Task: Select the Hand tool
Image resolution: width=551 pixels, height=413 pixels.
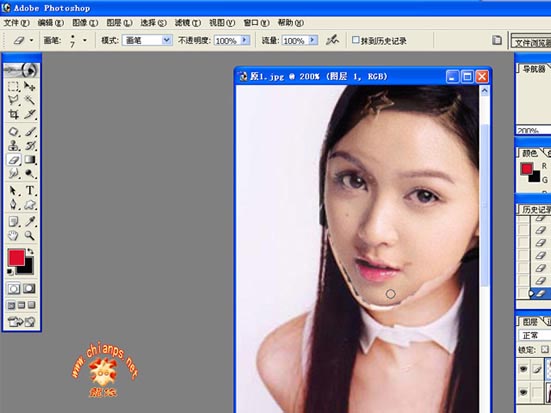Action: [x=13, y=235]
